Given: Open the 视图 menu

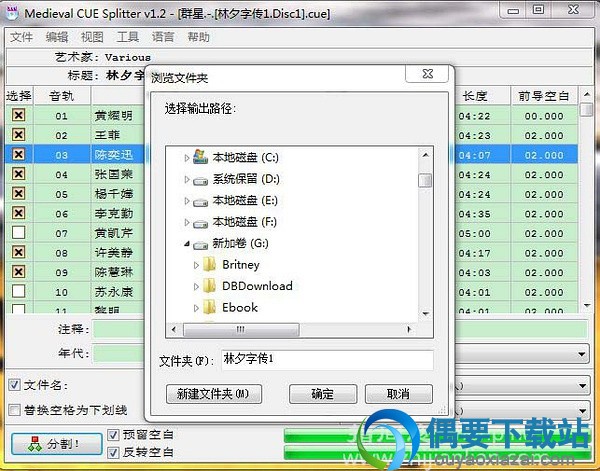Looking at the screenshot, I should click(92, 37).
